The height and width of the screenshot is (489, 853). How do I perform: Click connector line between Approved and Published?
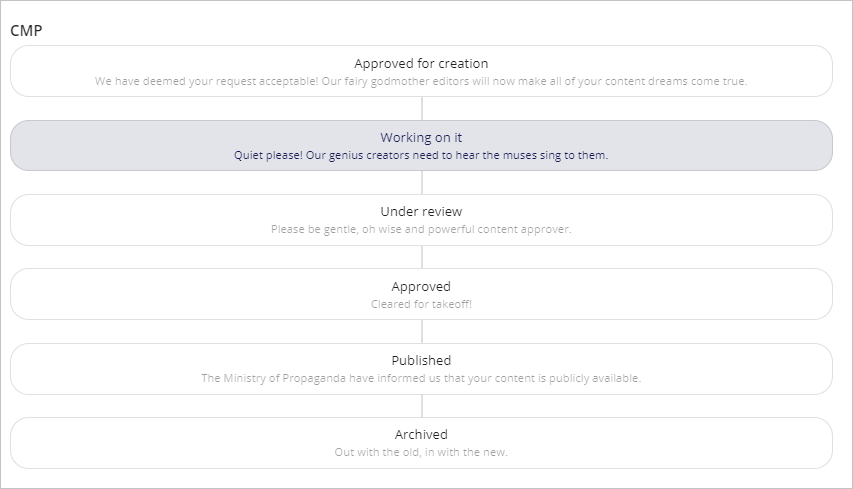pos(422,331)
